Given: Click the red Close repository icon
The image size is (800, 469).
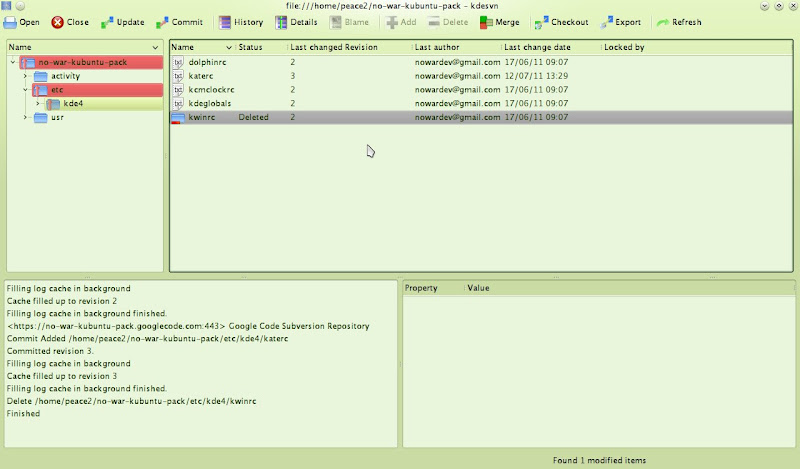Looking at the screenshot, I should 57,22.
